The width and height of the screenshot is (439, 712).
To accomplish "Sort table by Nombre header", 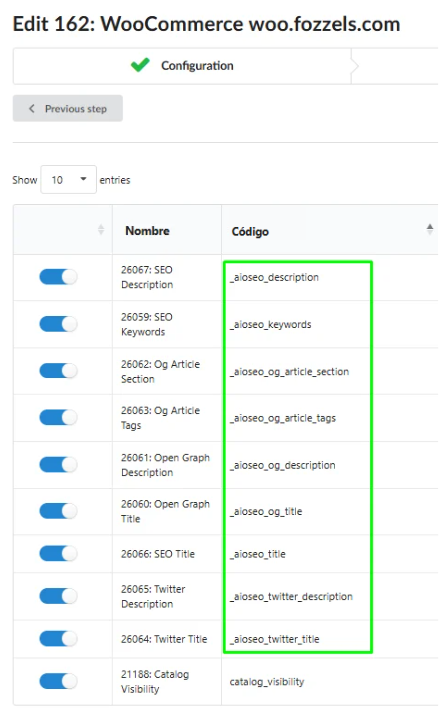I will click(147, 231).
